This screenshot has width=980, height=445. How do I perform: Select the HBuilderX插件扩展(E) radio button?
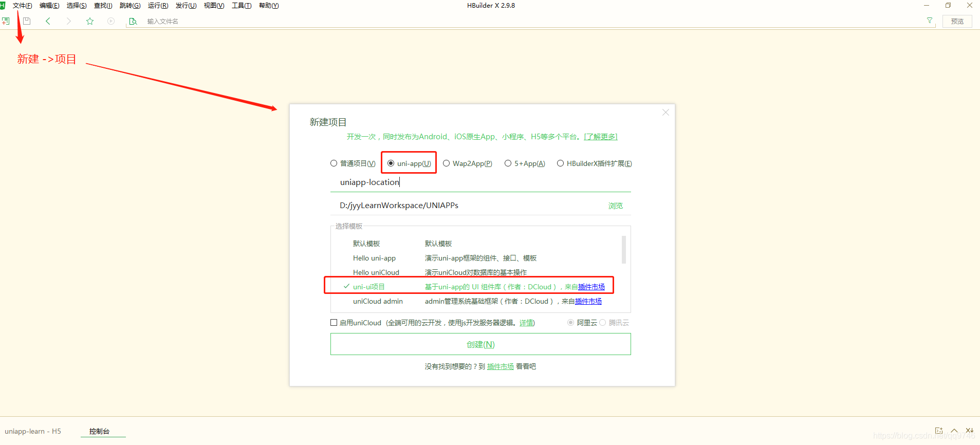[560, 163]
